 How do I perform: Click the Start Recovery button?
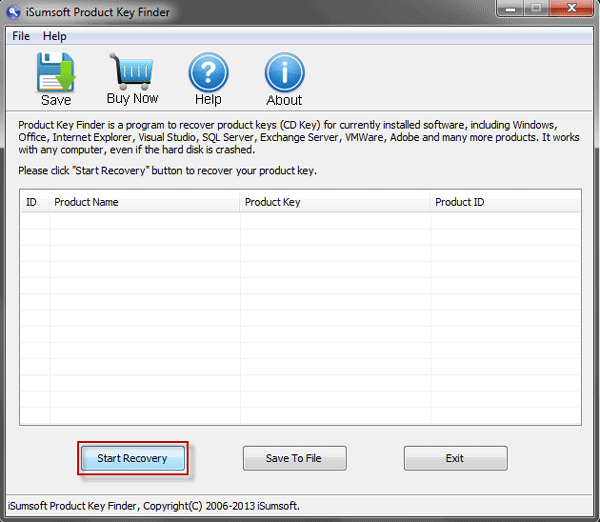[132, 458]
